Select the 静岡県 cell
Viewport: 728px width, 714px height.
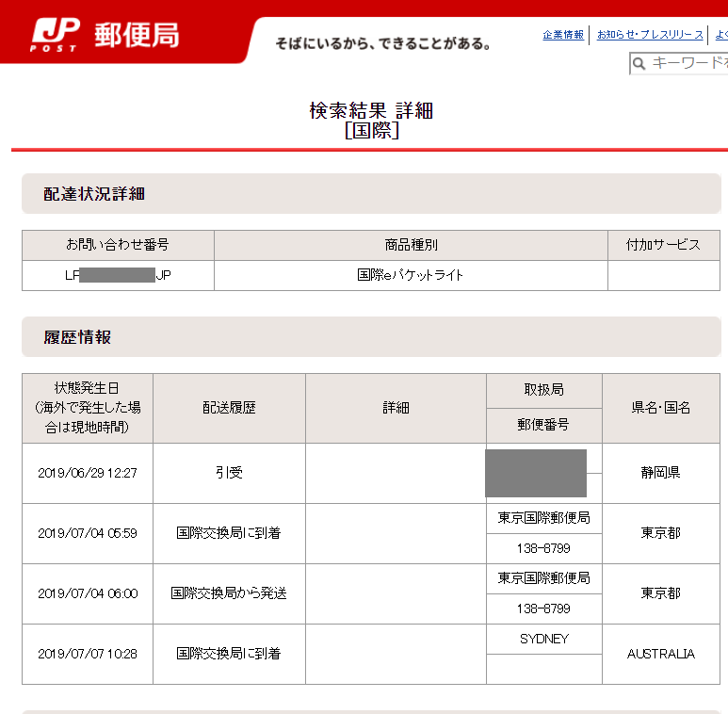[x=661, y=473]
